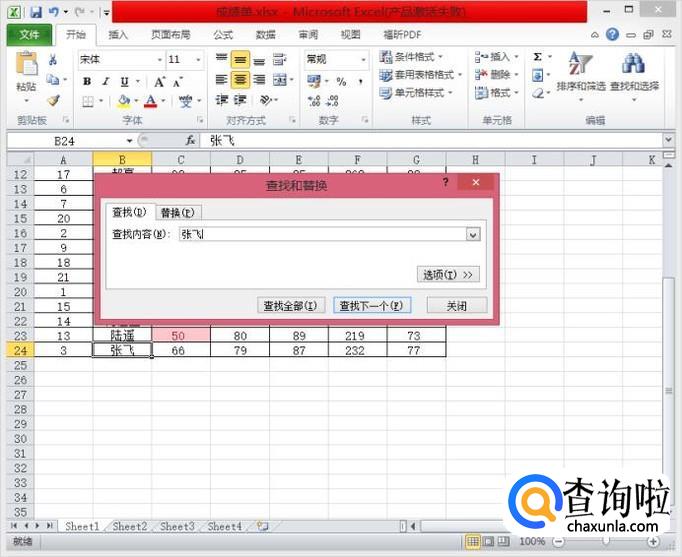This screenshot has width=682, height=557.
Task: Switch to the Replace (替换) tab in dialog
Action: pos(177,213)
